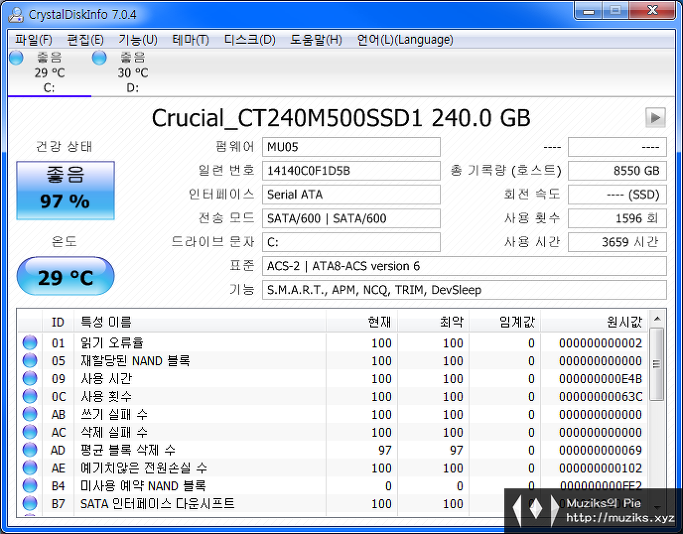Image resolution: width=683 pixels, height=534 pixels.
Task: Click status icon of row AE
Action: [30, 467]
